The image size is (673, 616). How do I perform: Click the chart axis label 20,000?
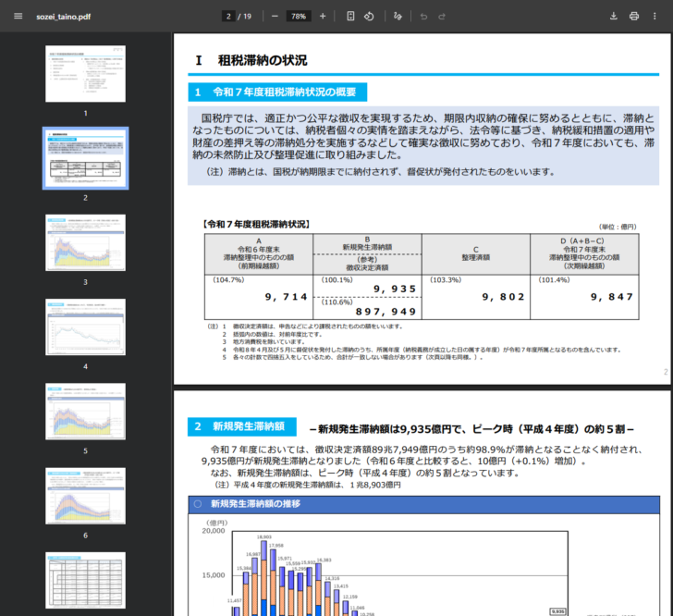coord(214,531)
